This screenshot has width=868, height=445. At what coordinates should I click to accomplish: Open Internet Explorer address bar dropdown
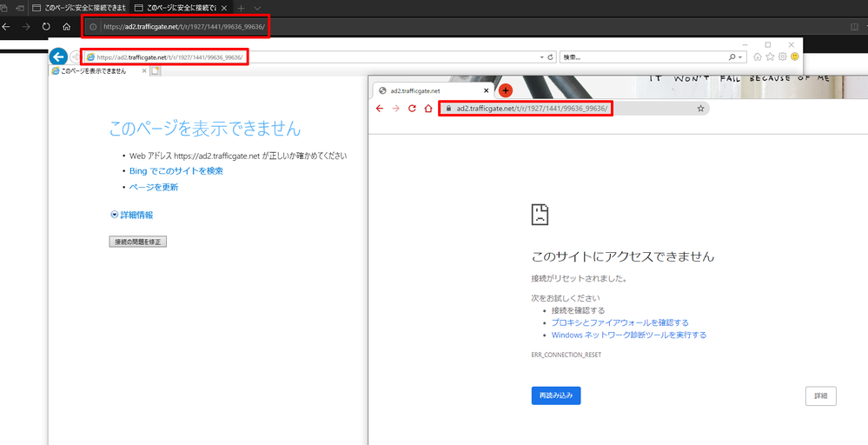541,57
